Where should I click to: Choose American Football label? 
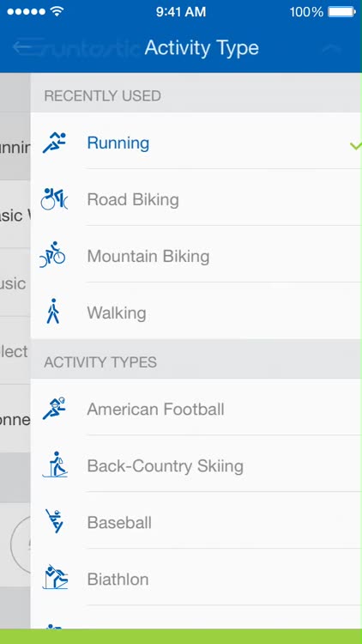tap(155, 410)
